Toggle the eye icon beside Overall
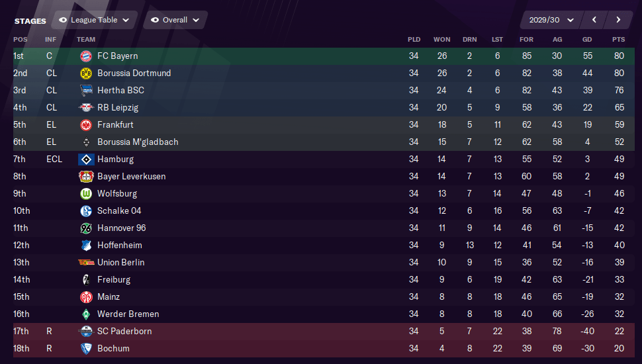This screenshot has height=364, width=642. click(155, 20)
